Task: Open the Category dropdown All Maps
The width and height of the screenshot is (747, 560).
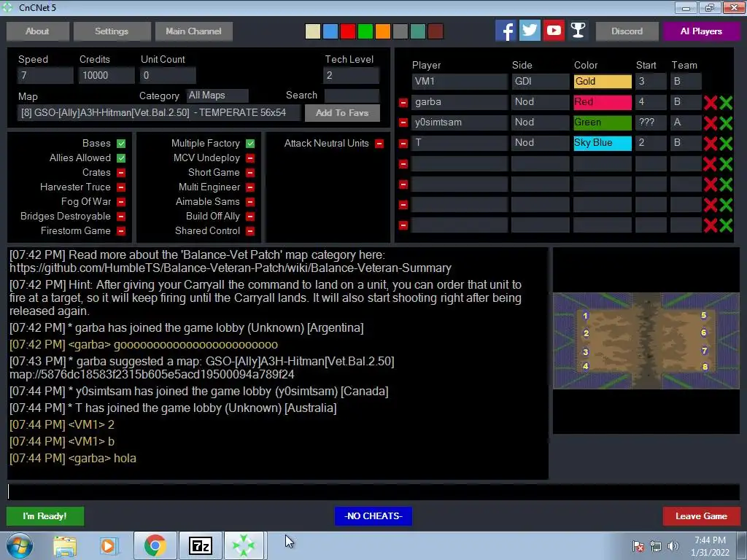Action: (217, 96)
